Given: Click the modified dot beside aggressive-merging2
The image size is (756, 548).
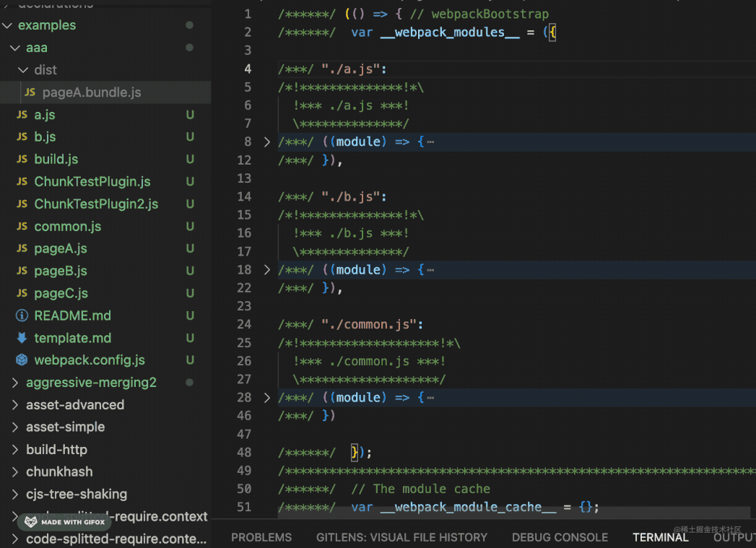Looking at the screenshot, I should point(189,382).
